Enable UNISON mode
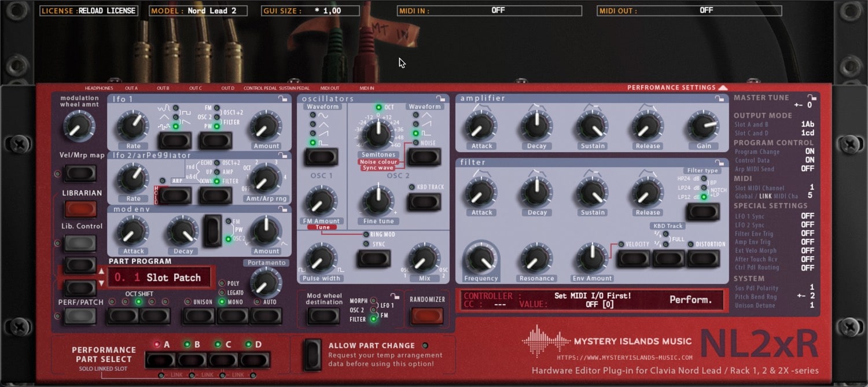 pos(198,315)
